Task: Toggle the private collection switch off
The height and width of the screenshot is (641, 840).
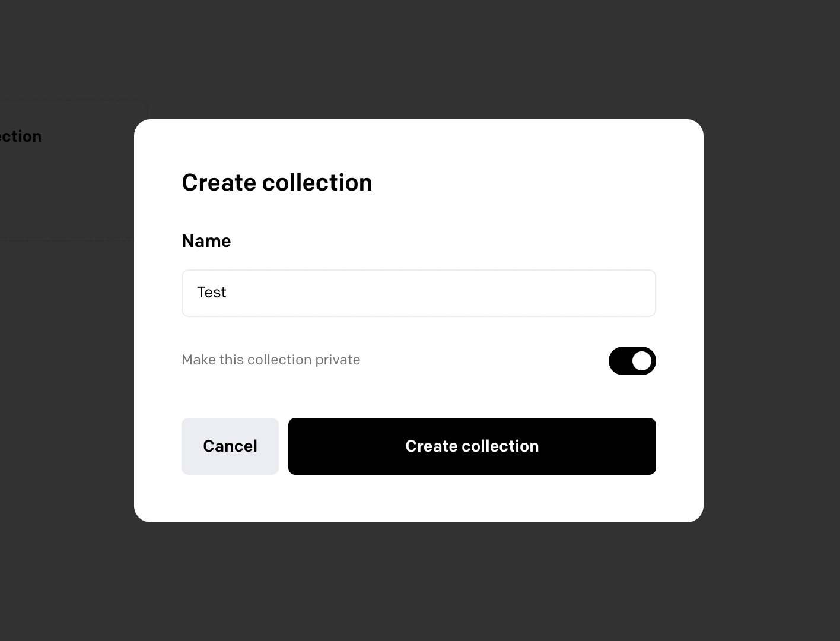Action: (632, 361)
